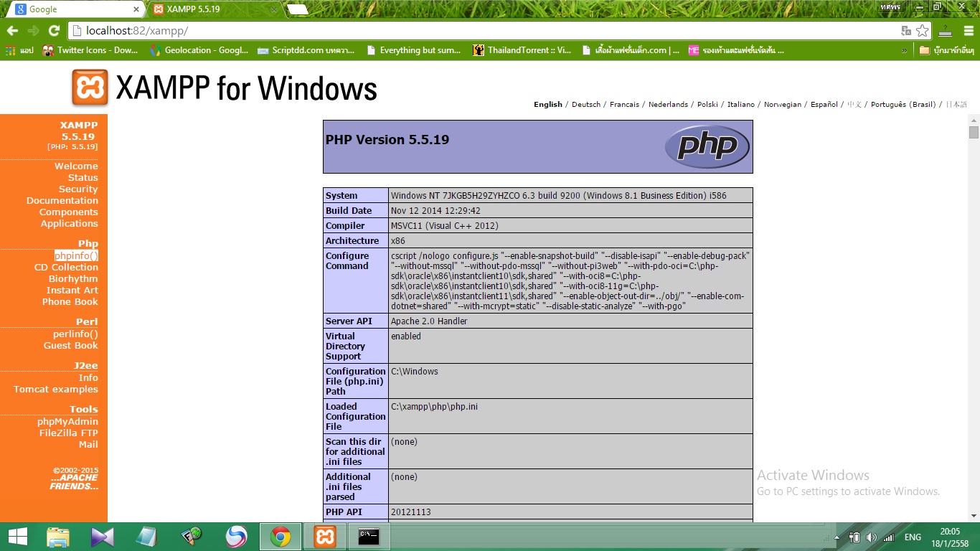
Task: Open Instant Art demo link
Action: (72, 290)
